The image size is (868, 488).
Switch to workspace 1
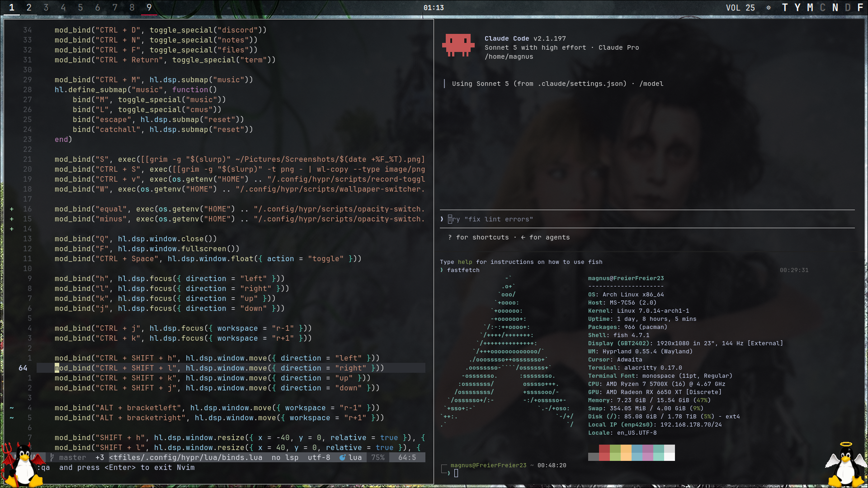[x=12, y=8]
